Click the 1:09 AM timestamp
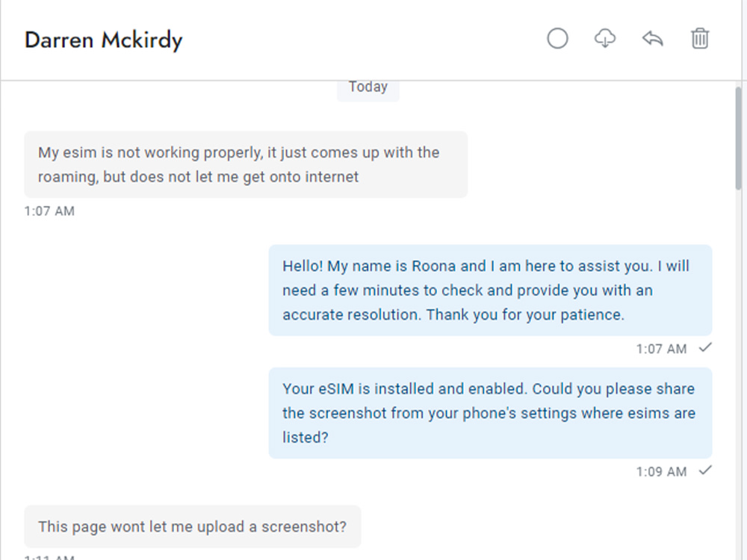 661,472
